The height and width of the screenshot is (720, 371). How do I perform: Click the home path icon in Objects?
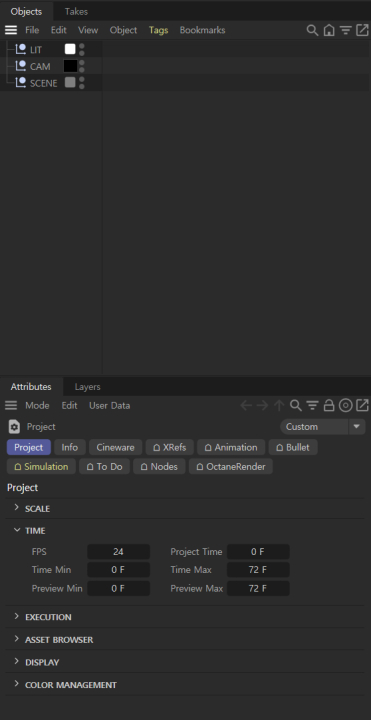point(329,30)
